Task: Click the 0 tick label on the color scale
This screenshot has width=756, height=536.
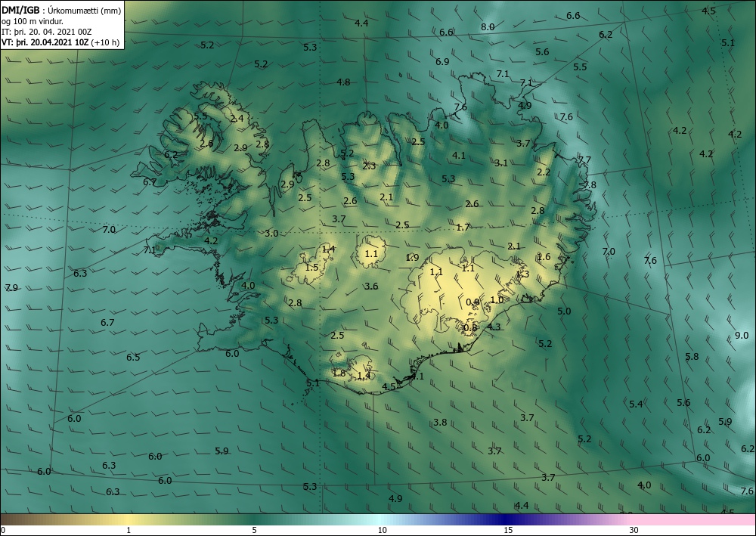Action: pos(3,531)
